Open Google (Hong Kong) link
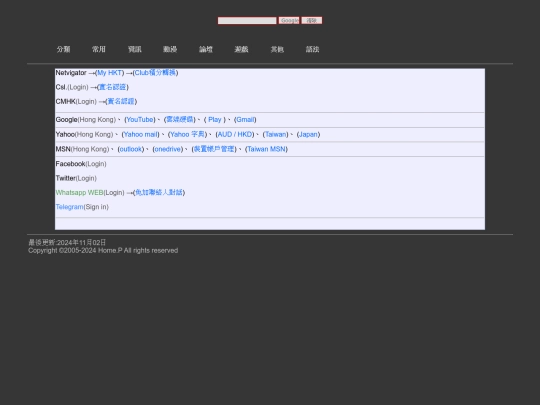The height and width of the screenshot is (405, 540). click(x=86, y=120)
